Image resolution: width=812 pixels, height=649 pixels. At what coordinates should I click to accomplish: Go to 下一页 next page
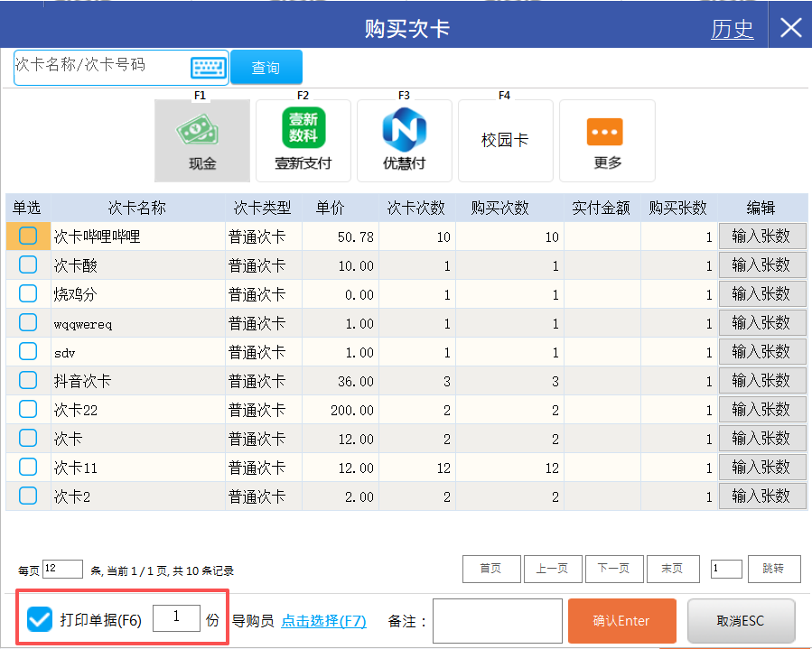(x=613, y=569)
